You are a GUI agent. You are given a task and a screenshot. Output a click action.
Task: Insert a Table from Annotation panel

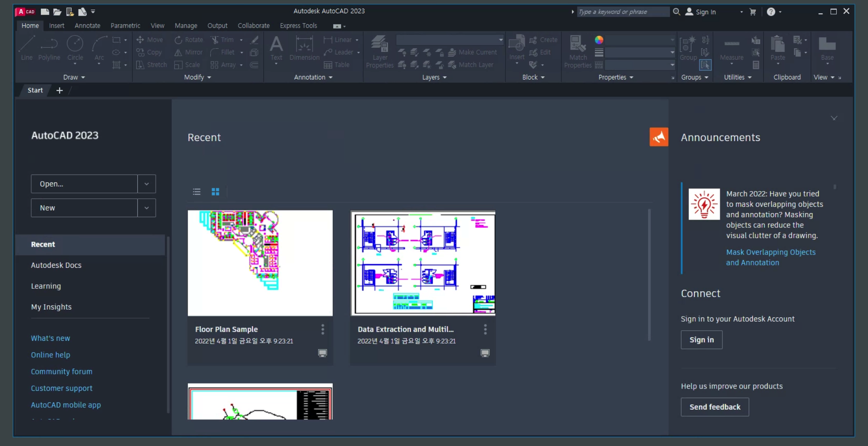(337, 65)
